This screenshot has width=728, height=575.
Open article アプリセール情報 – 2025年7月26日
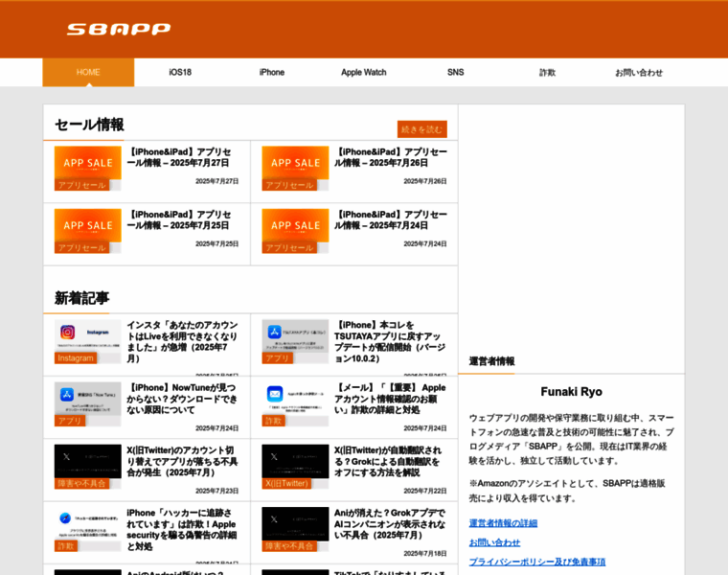coord(391,157)
